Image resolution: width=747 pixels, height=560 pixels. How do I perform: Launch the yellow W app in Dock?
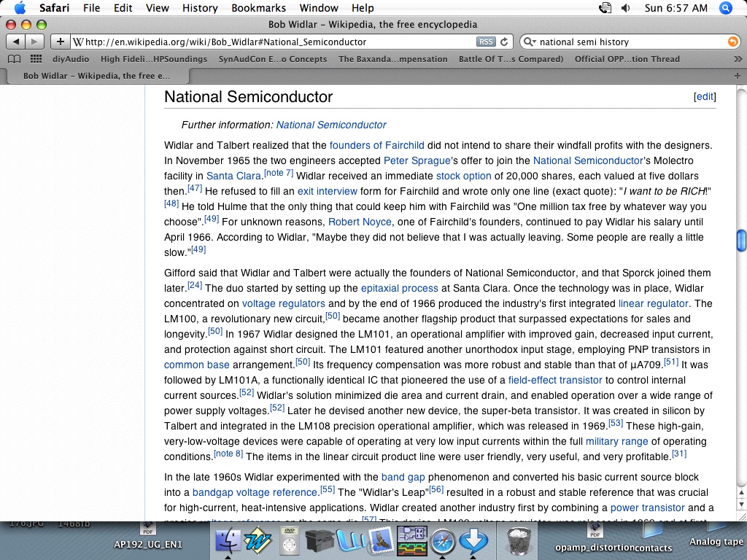click(258, 541)
